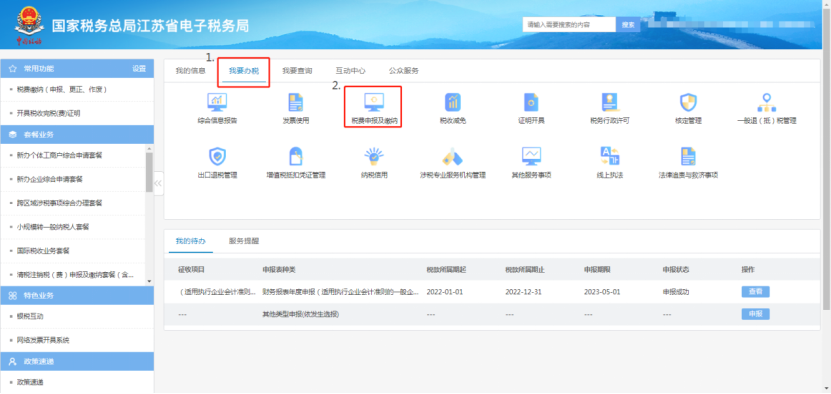Click 申报表种类 column header
831x394 pixels.
(279, 269)
